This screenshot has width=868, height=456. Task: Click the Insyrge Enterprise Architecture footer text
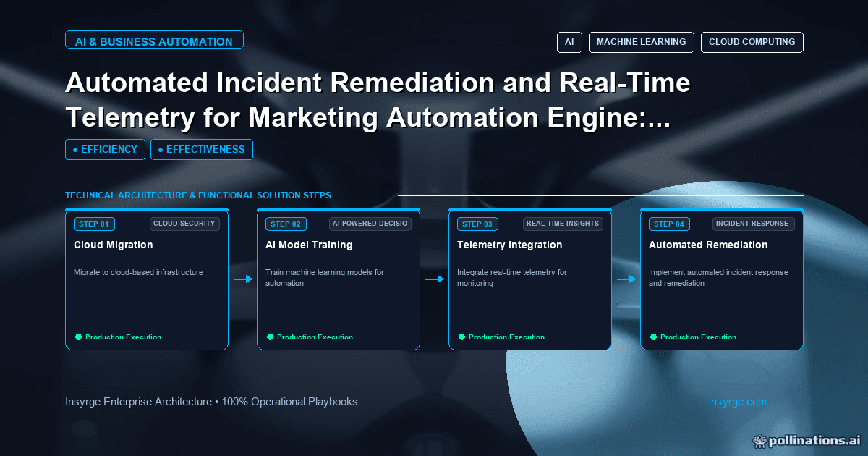[211, 402]
